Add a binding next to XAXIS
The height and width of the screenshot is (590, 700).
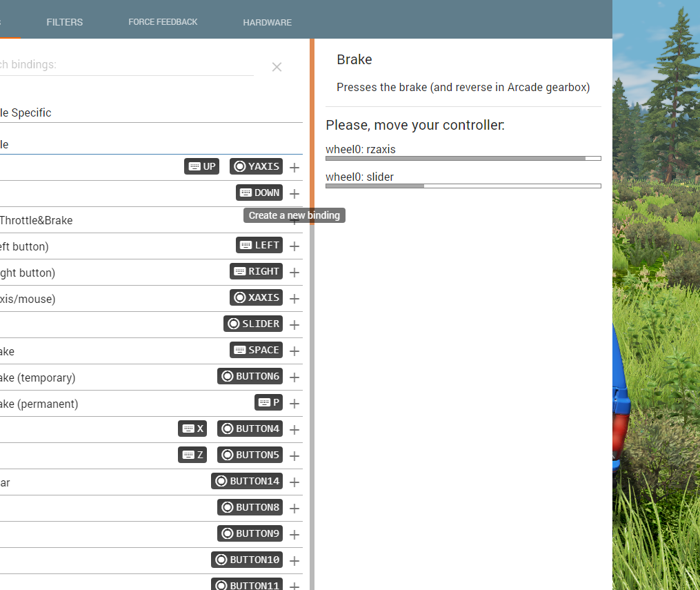[x=294, y=298]
